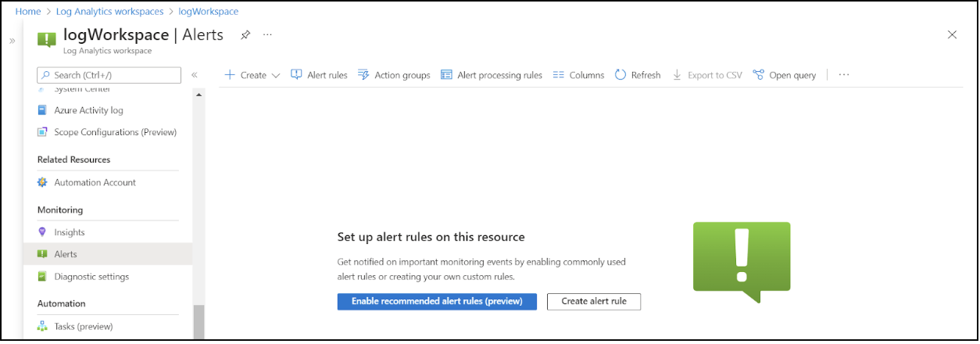Pin the logWorkspace Alerts blade
The height and width of the screenshot is (344, 980).
tap(245, 35)
